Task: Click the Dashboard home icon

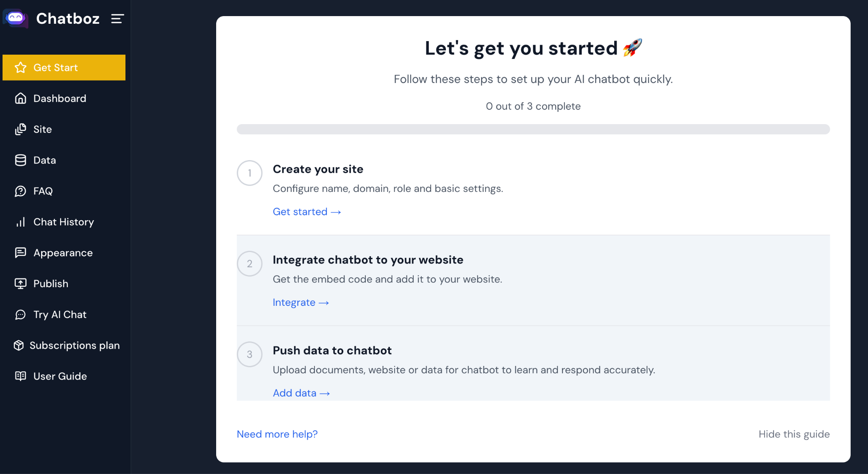Action: 20,99
